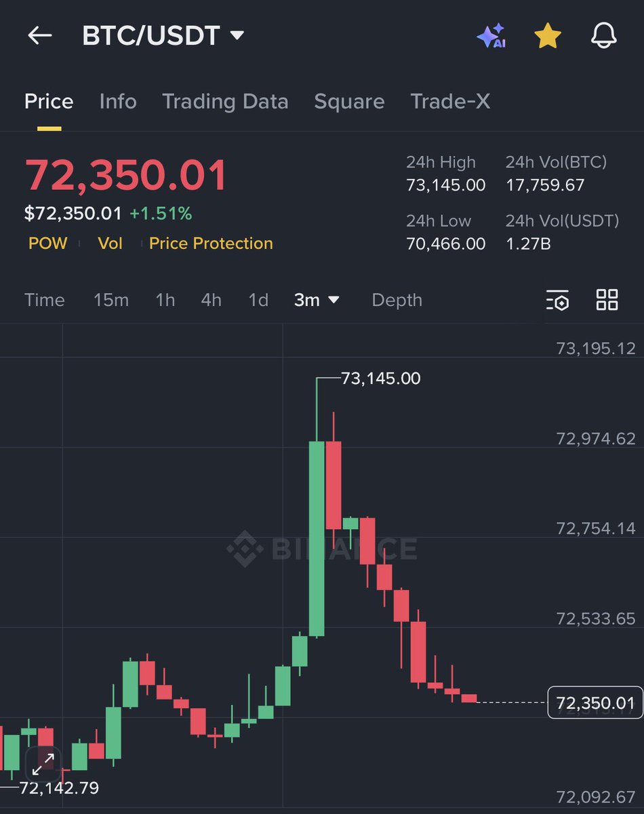Screen dimensions: 644x814
Task: Show the Depth chart view
Action: click(x=397, y=300)
